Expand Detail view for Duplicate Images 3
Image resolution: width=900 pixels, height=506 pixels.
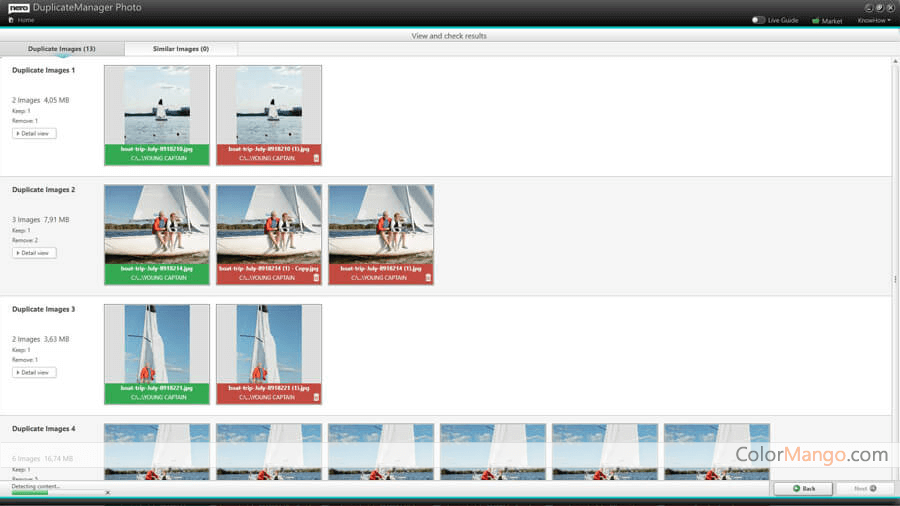[x=34, y=372]
